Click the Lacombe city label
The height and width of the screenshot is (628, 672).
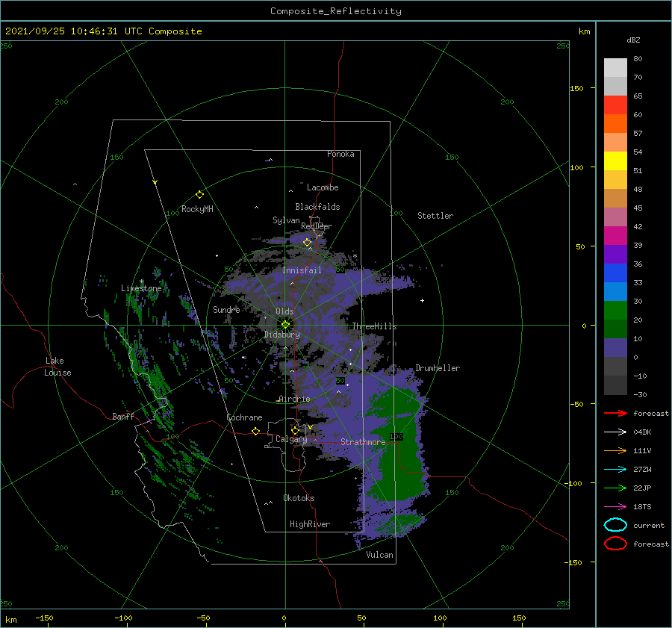point(323,187)
